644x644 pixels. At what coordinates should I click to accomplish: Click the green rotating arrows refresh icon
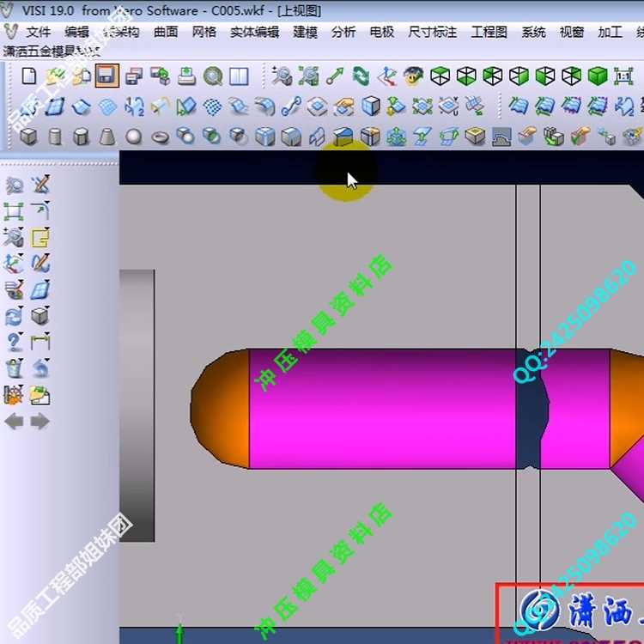click(361, 76)
